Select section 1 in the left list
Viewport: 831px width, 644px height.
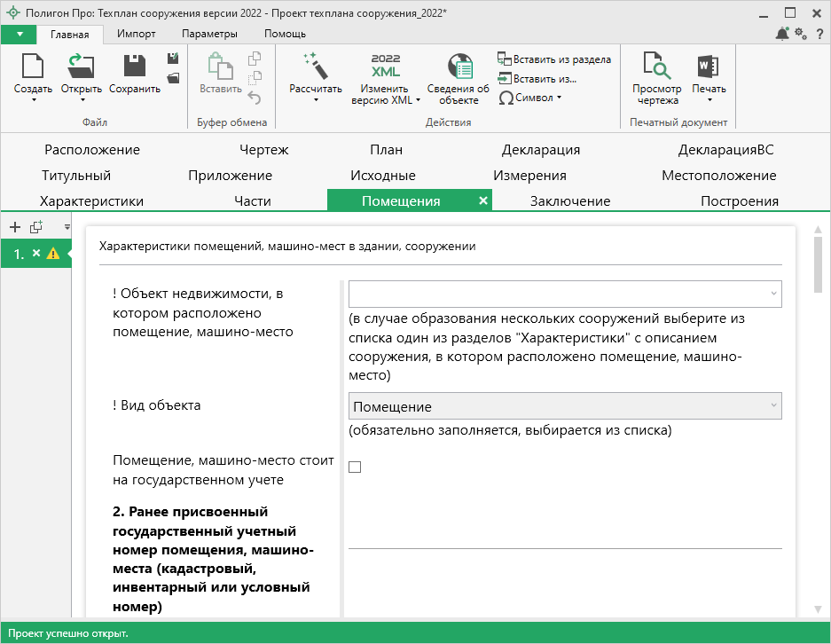20,254
